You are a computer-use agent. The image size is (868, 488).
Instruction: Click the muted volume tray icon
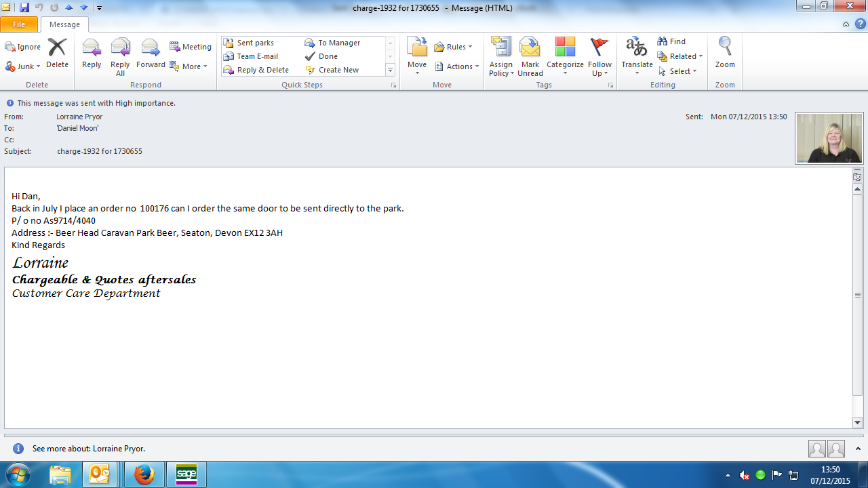[745, 475]
